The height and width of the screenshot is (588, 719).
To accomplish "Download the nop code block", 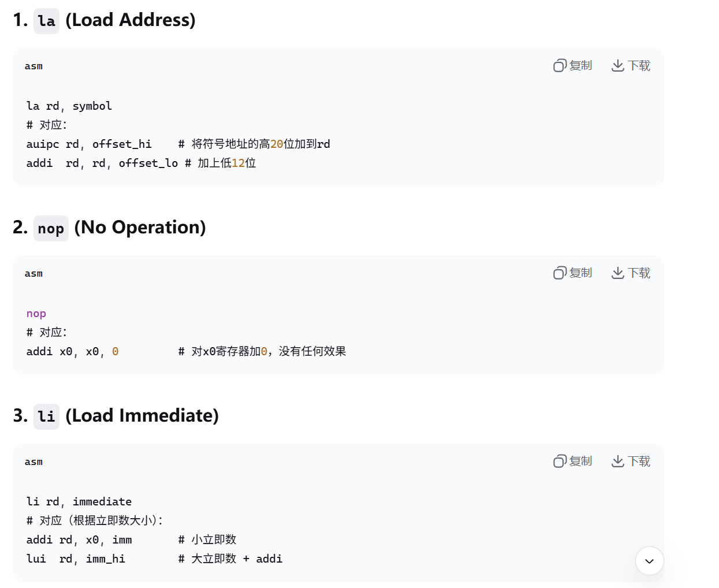I will (x=631, y=273).
